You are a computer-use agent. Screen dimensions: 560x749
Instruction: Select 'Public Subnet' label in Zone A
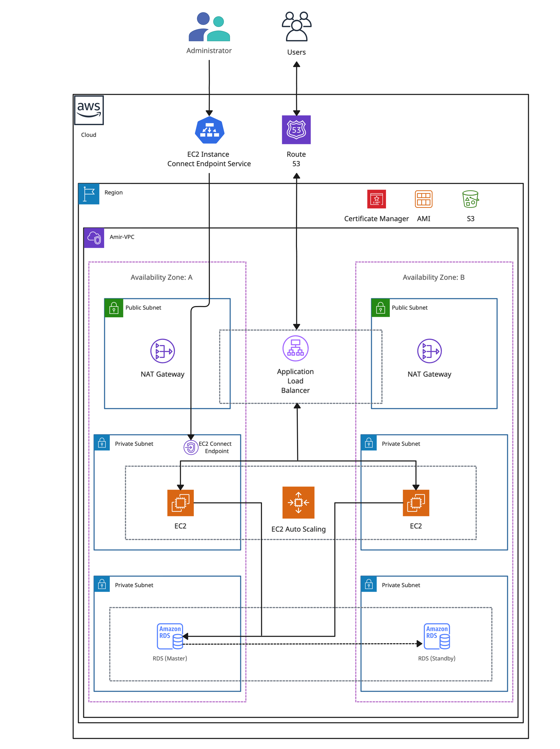(x=143, y=308)
